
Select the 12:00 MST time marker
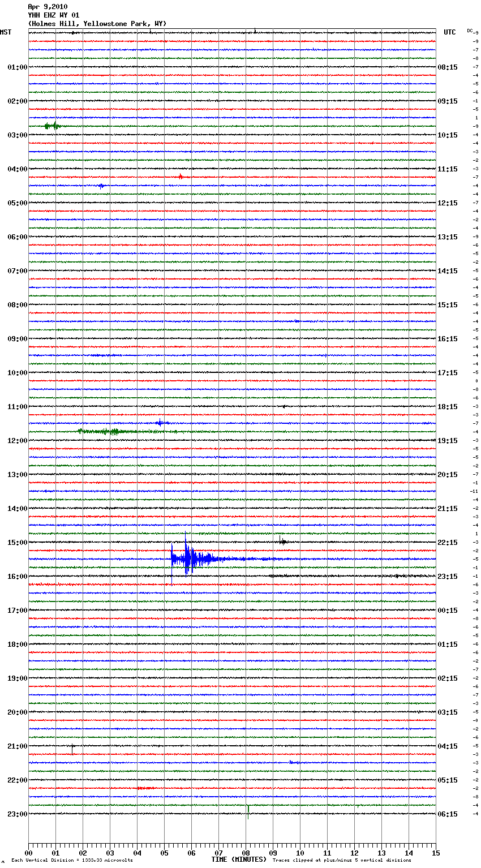[18, 440]
